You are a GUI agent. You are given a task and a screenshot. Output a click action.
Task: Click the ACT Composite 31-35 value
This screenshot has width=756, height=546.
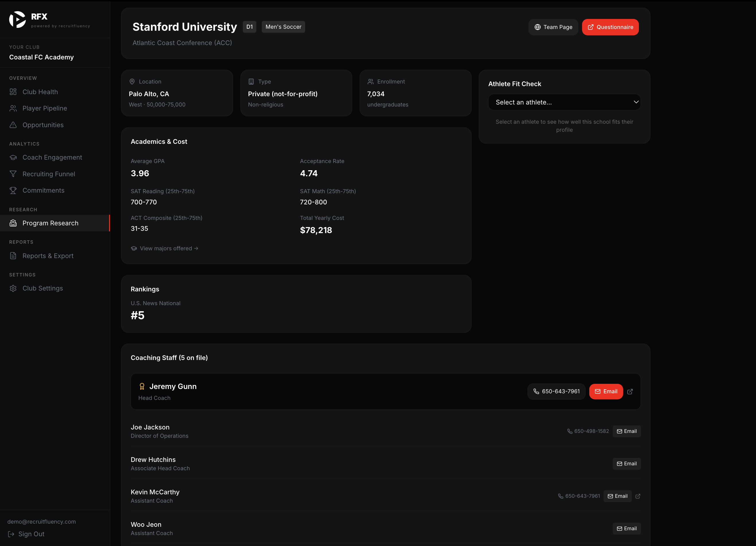point(139,229)
